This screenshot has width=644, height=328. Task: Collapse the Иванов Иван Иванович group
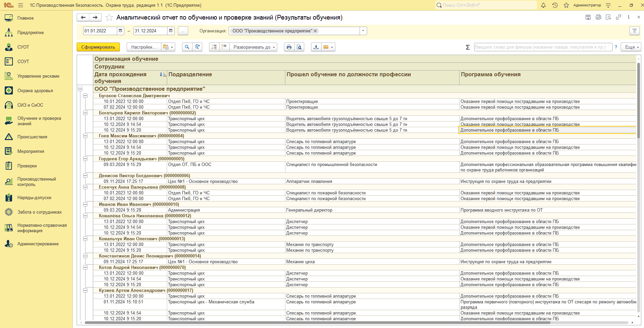click(x=85, y=204)
